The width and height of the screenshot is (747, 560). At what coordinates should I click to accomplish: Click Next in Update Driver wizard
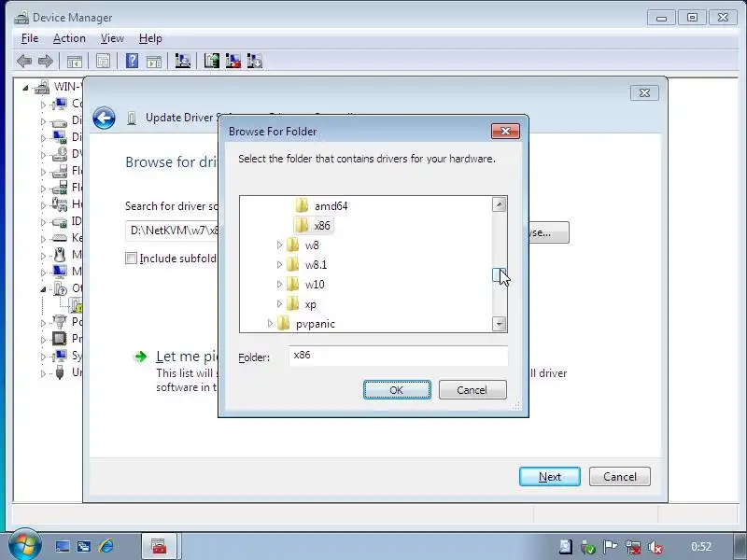click(550, 477)
